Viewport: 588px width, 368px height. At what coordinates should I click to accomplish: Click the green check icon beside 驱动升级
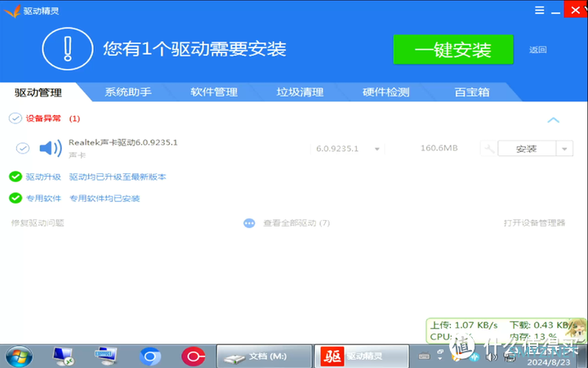[16, 177]
